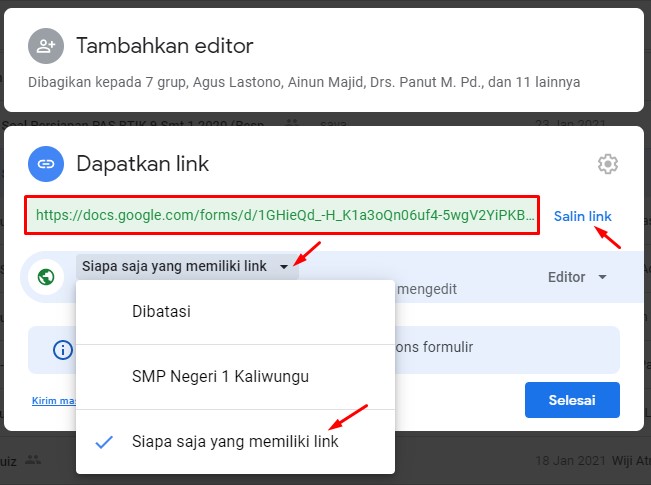Click the add person icon beside Tambahkan editor
Image resolution: width=651 pixels, height=485 pixels.
[46, 46]
